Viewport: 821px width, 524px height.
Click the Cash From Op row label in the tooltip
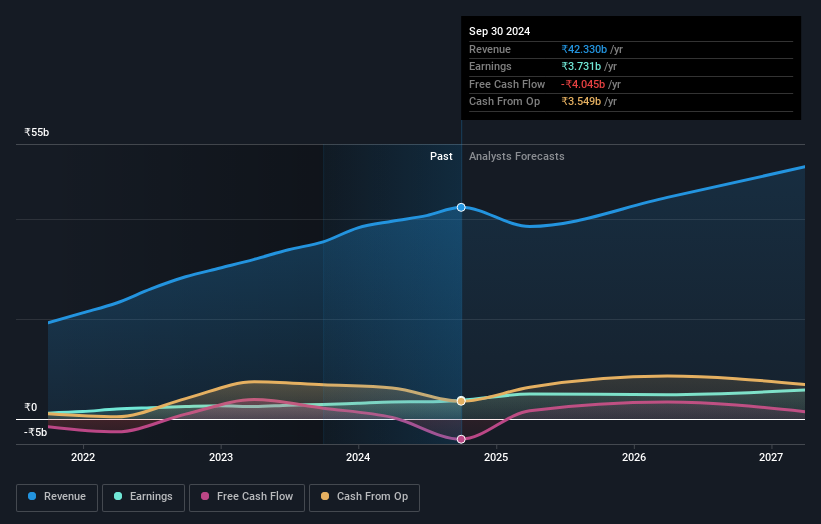[504, 102]
